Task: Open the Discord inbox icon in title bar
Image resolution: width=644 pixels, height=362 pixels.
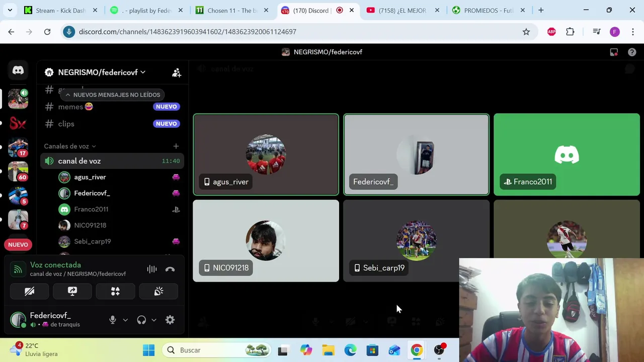Action: point(614,52)
